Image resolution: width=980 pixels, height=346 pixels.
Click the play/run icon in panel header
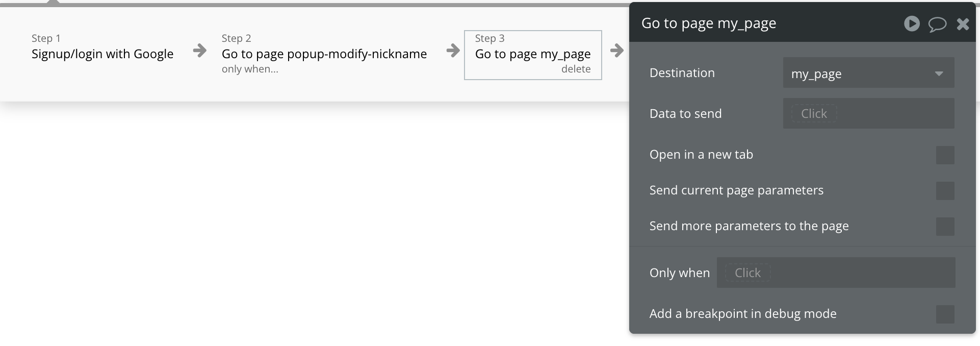[x=912, y=23]
